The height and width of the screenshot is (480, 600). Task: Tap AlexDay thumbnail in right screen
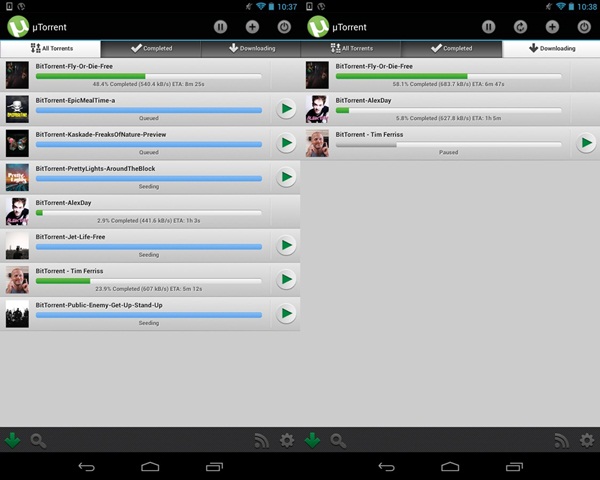coord(317,109)
